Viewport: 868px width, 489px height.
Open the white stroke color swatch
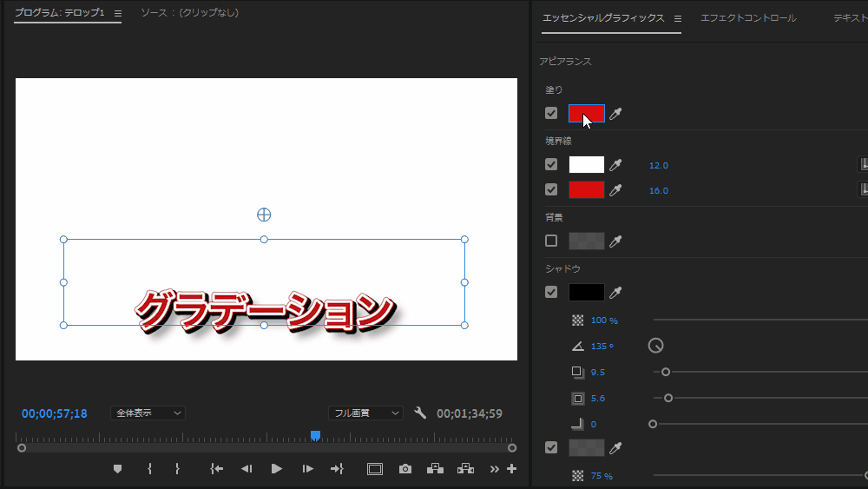tap(587, 164)
